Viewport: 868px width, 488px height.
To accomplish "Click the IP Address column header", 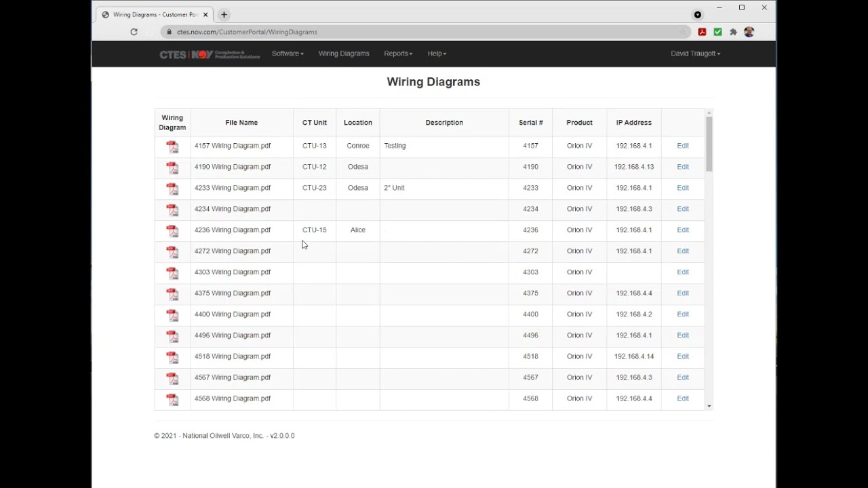I will [x=633, y=123].
